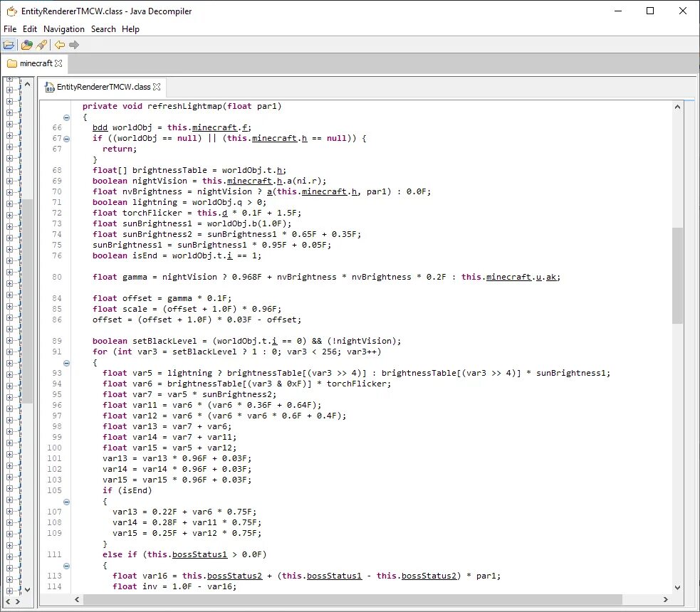Follow the first bossStatus2 link on line 113
Image resolution: width=700 pixels, height=612 pixels.
point(234,576)
